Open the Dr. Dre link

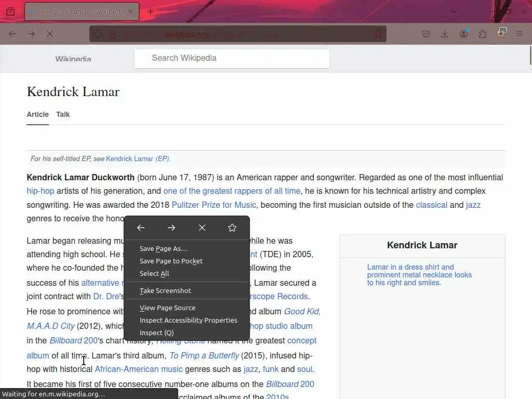click(106, 297)
